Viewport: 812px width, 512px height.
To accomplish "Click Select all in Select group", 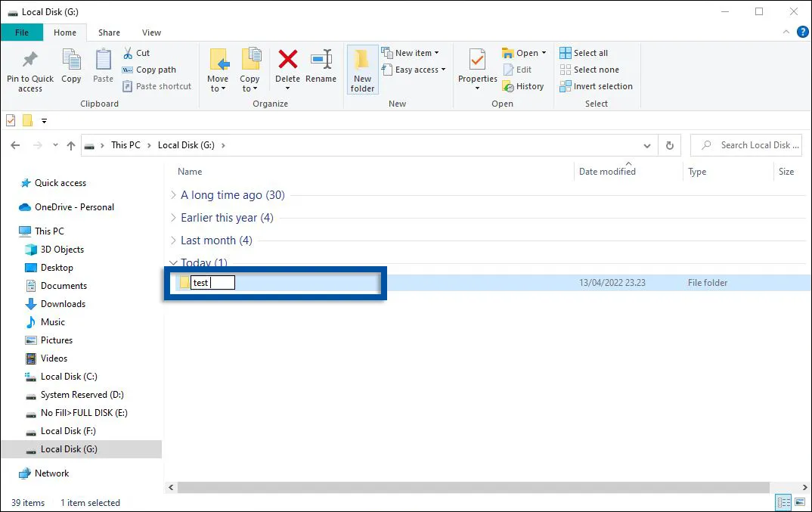I will [584, 53].
